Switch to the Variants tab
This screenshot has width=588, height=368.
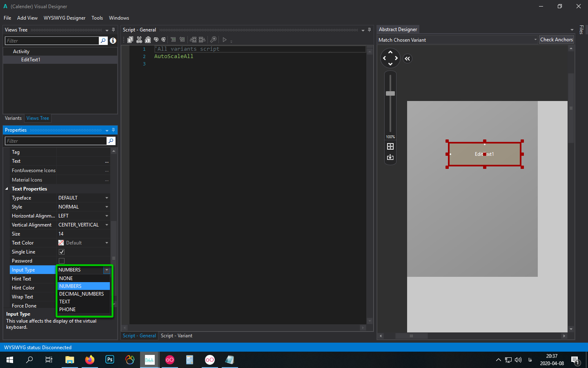point(13,118)
